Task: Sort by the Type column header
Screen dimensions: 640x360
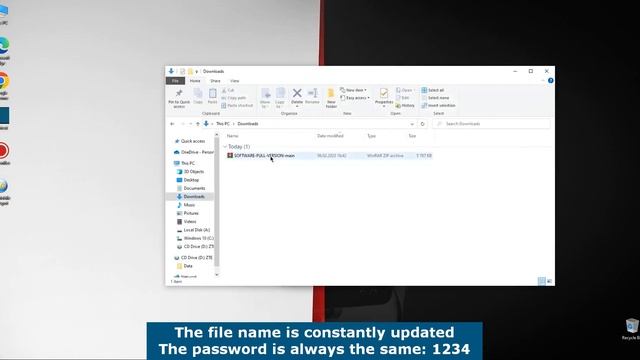Action: (x=371, y=136)
